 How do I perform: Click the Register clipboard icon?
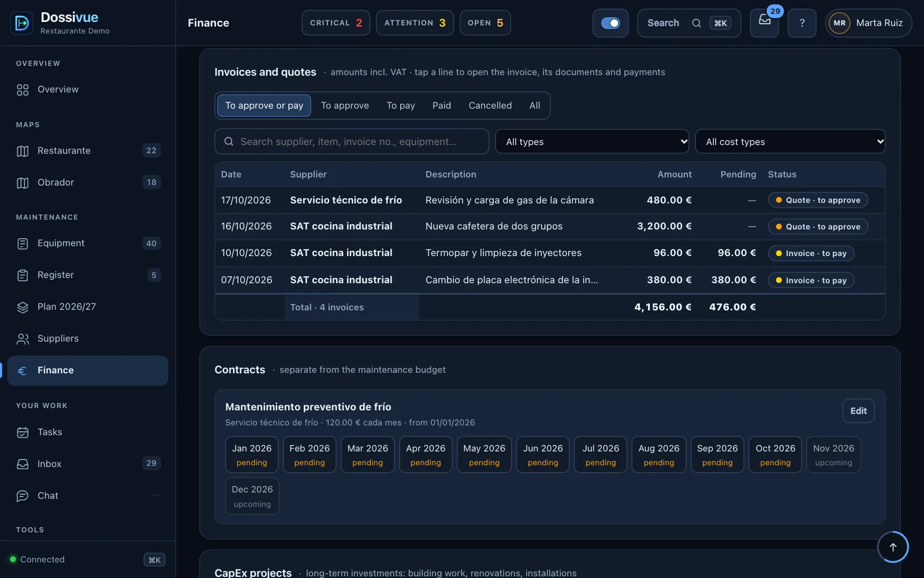pos(23,275)
